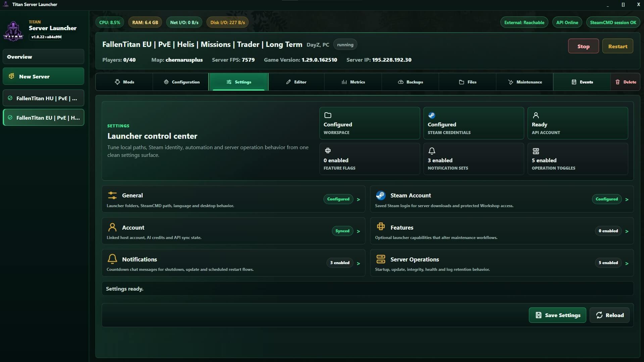Click the Stop server button
644x362 pixels.
[x=583, y=46]
